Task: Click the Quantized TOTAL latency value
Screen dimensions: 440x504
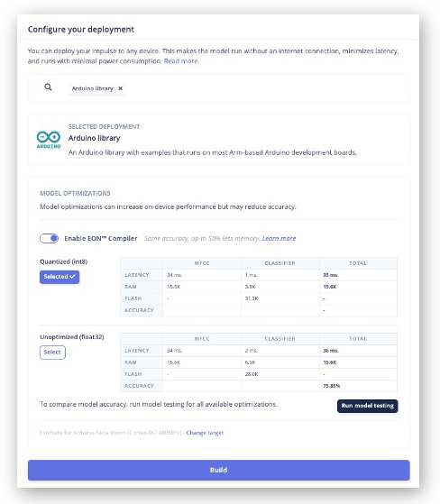Action: coord(331,275)
